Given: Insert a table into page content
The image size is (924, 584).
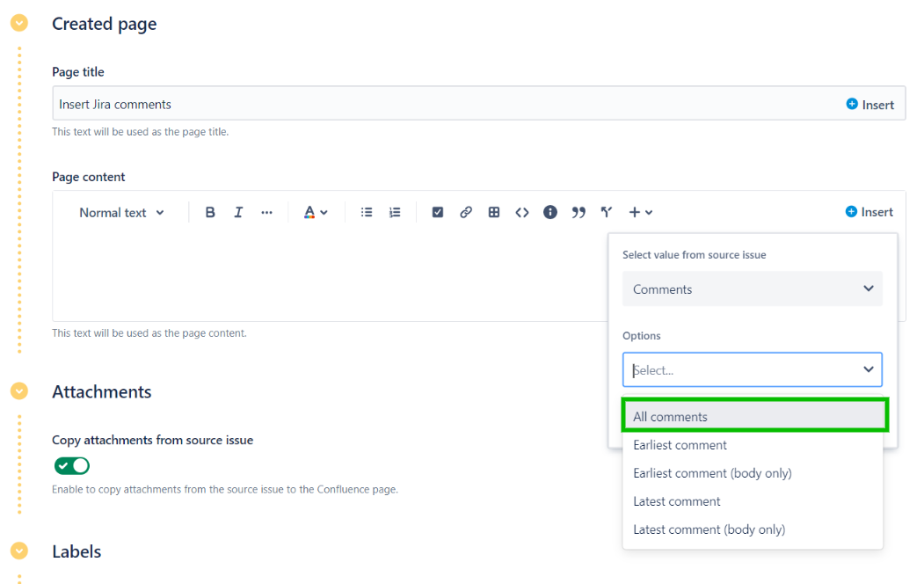Looking at the screenshot, I should tap(494, 212).
